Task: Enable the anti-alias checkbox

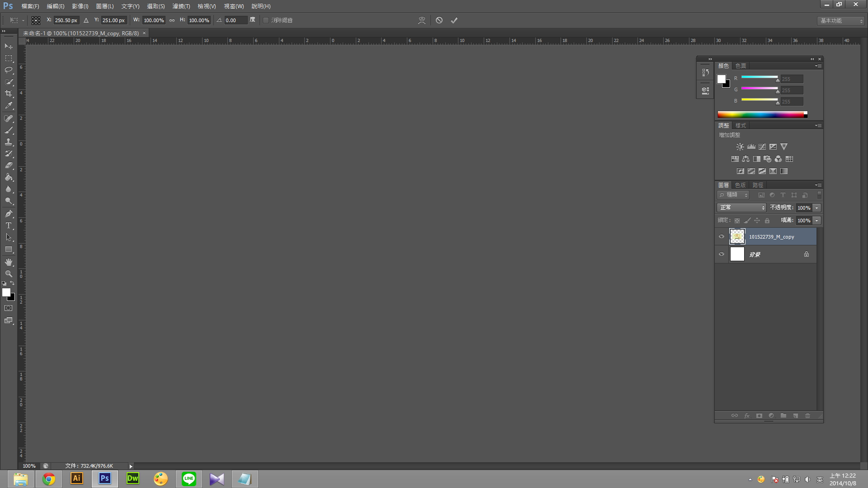Action: tap(266, 20)
